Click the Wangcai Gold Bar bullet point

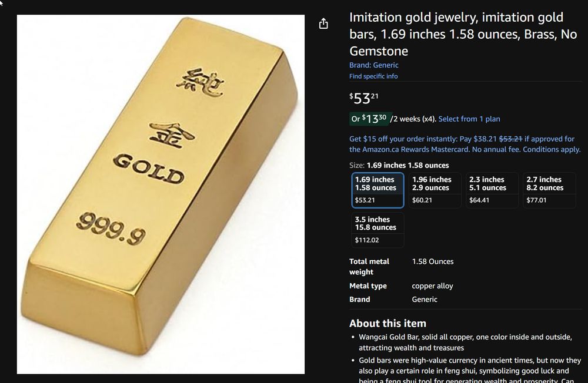(465, 342)
